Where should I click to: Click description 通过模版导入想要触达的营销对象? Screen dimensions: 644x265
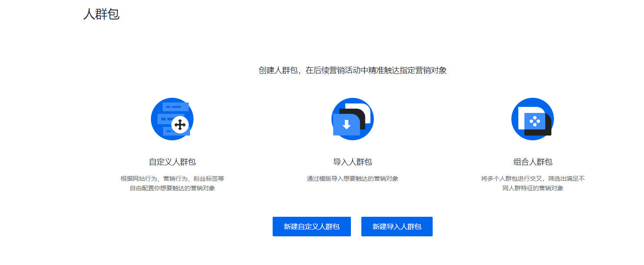pos(353,179)
